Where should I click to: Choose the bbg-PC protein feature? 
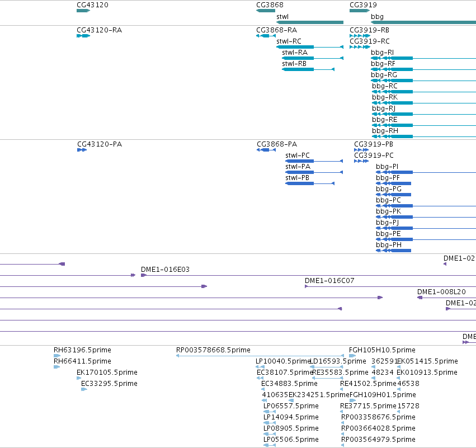point(388,200)
